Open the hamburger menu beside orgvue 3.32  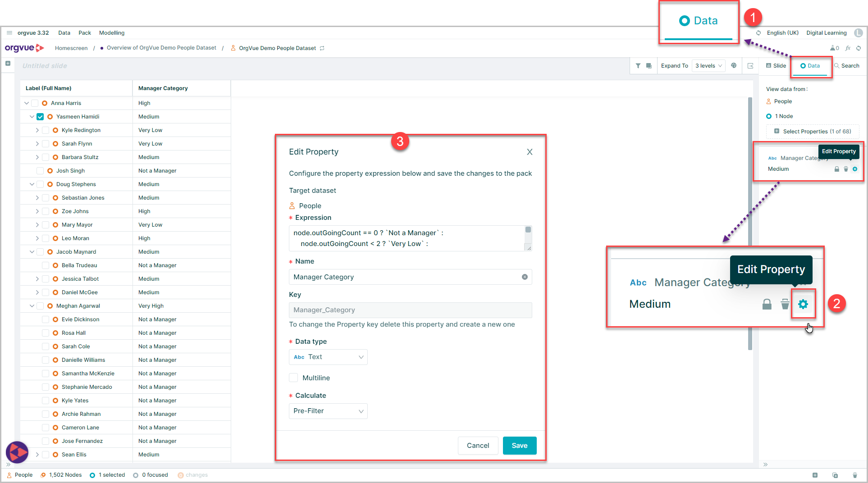pos(9,33)
